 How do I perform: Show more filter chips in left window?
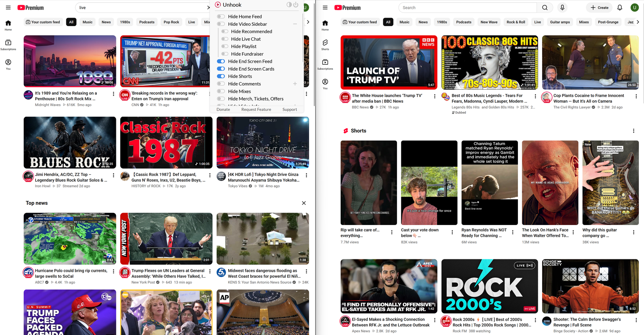tap(308, 22)
